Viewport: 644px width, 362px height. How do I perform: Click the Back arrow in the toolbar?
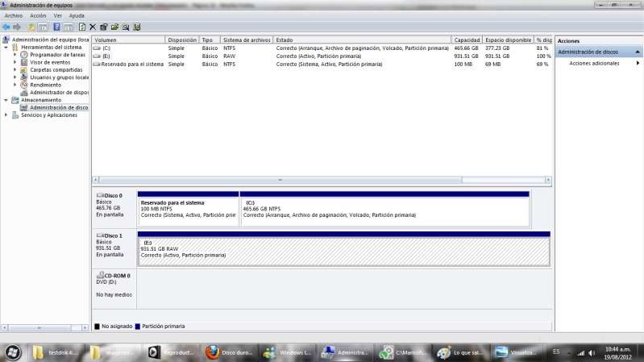coord(6,27)
